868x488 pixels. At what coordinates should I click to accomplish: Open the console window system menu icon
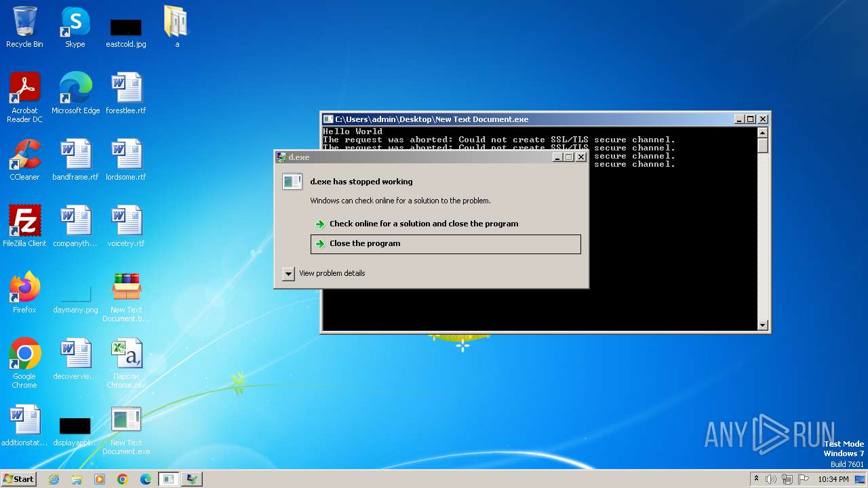click(328, 119)
